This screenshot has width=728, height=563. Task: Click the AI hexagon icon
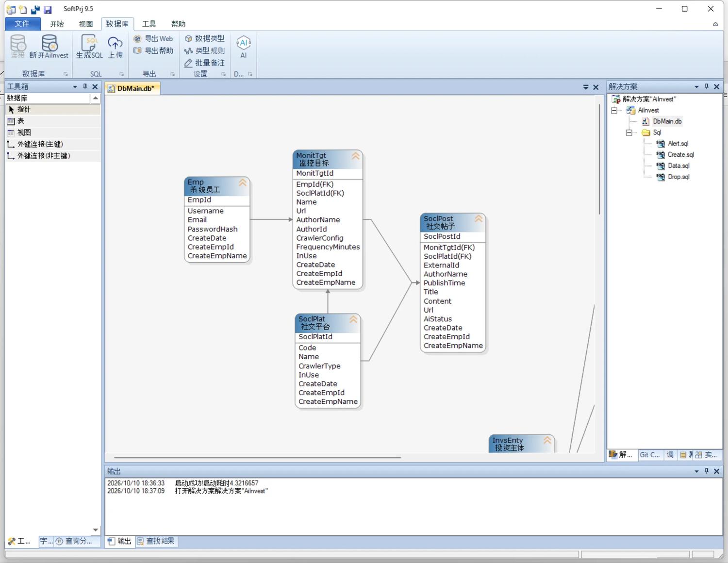pos(244,43)
